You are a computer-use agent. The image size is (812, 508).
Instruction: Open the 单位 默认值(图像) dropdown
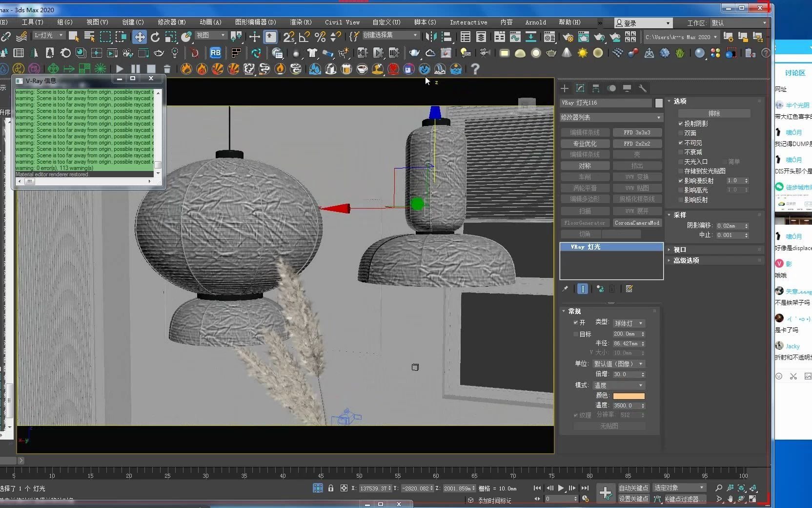coord(618,364)
